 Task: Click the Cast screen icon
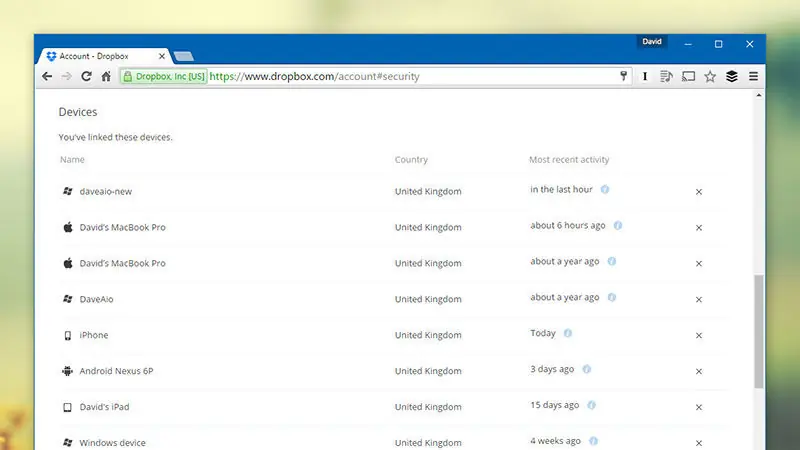click(688, 77)
